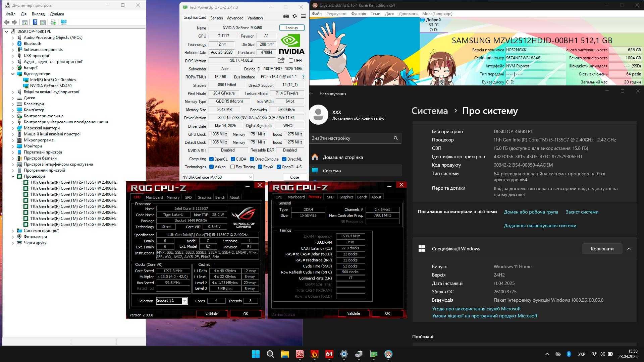Screen dimensions: 644x362
Task: Open CrystalDiskInfo anime icon on taskbar
Action: [388, 354]
